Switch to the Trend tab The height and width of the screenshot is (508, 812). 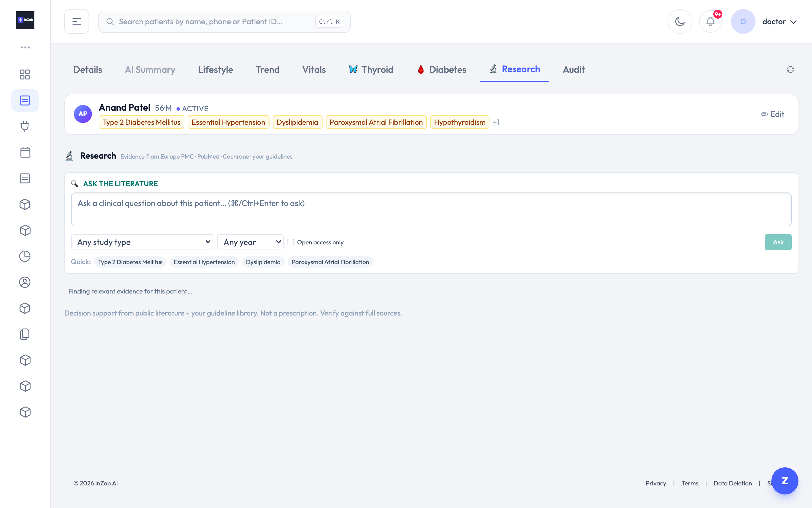267,69
